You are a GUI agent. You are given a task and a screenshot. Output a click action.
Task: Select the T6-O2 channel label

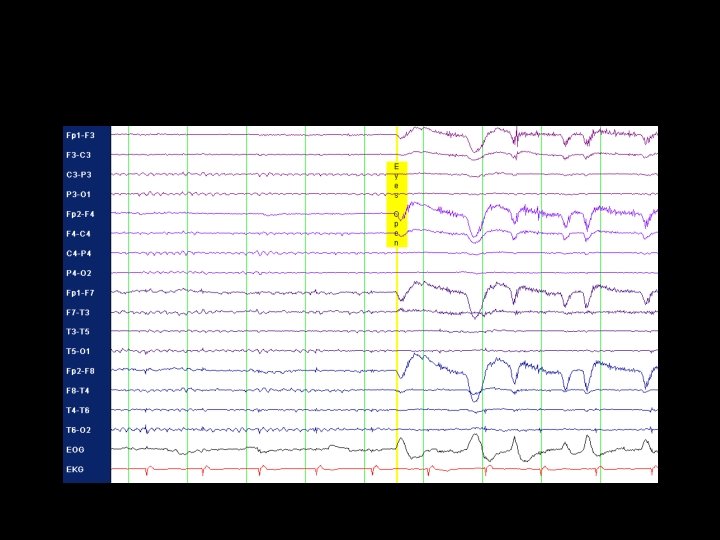pyautogui.click(x=79, y=430)
